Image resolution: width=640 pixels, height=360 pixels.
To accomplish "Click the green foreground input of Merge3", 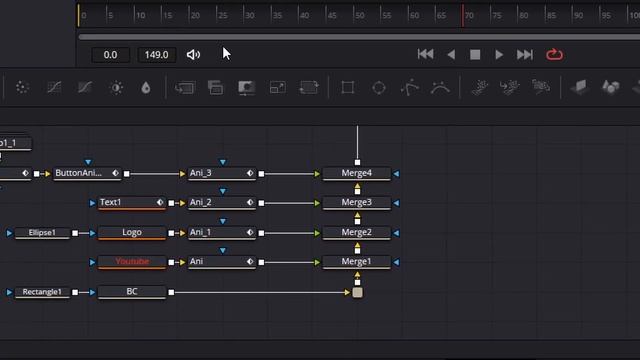I will 317,203.
